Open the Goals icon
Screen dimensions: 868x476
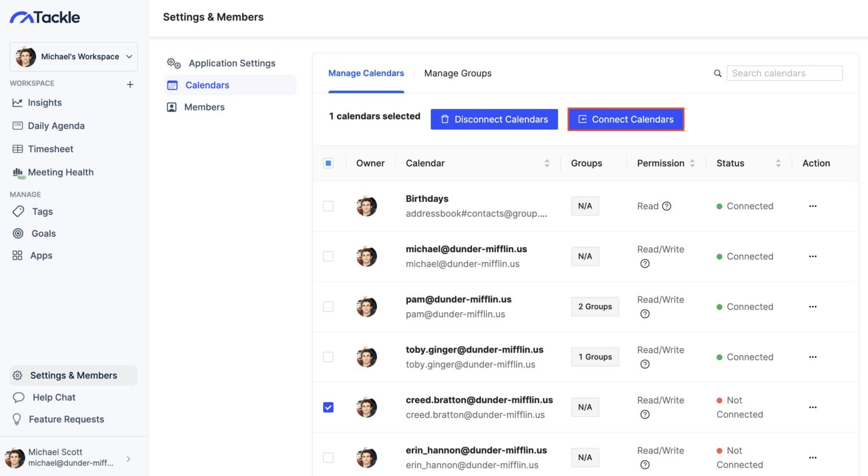[18, 233]
